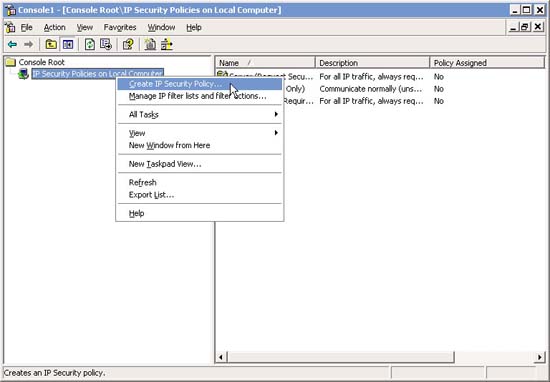Click the Manage IP filter lists toolbar icon
Image resolution: width=550 pixels, height=382 pixels.
pyautogui.click(x=167, y=45)
